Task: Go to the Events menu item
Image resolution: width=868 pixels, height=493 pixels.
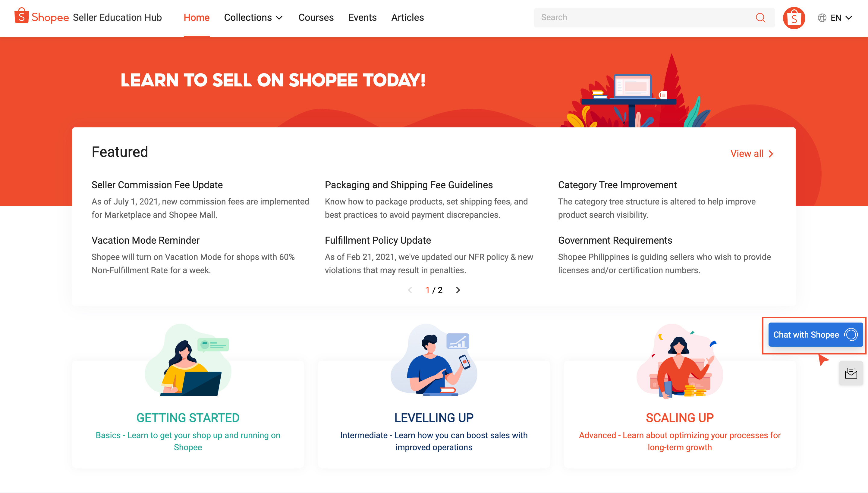Action: (x=362, y=17)
